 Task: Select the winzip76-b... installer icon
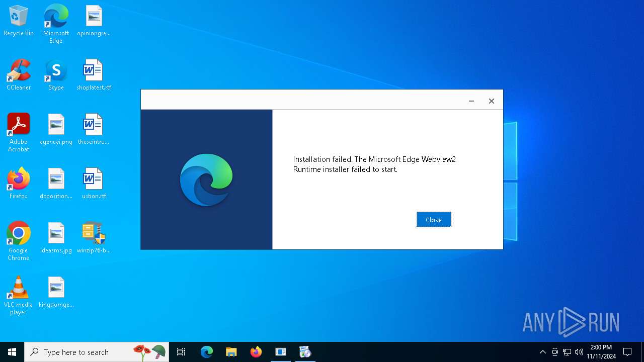94,238
